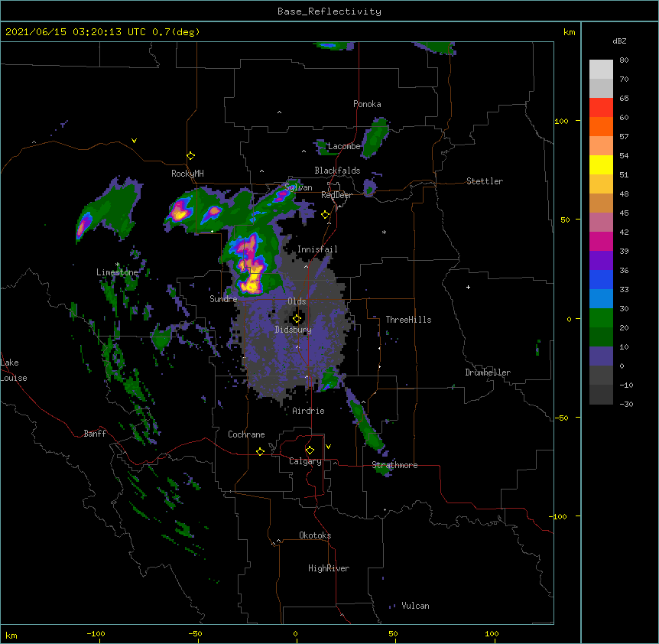
Task: Click the Innisfail city label
Action: [x=317, y=249]
